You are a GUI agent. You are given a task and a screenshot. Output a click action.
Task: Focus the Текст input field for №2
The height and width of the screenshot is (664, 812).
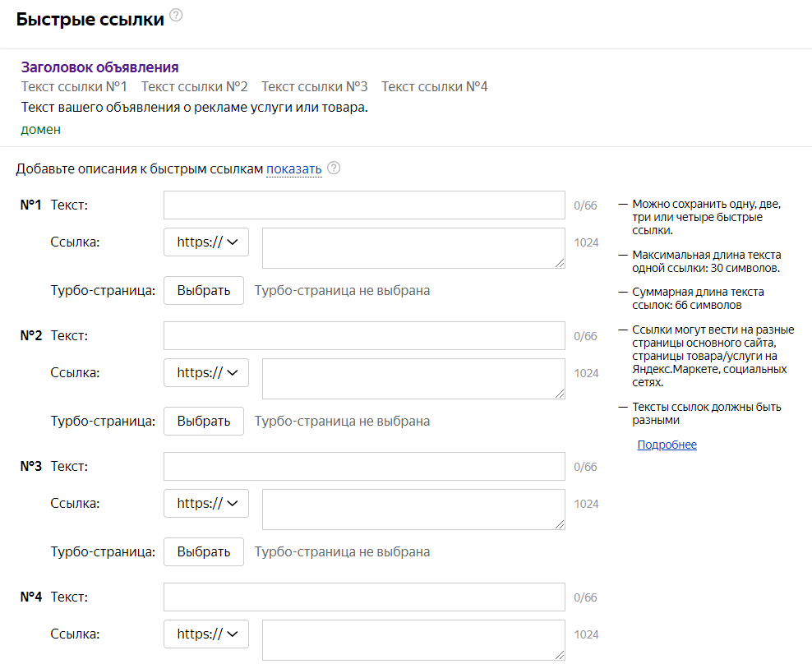364,336
